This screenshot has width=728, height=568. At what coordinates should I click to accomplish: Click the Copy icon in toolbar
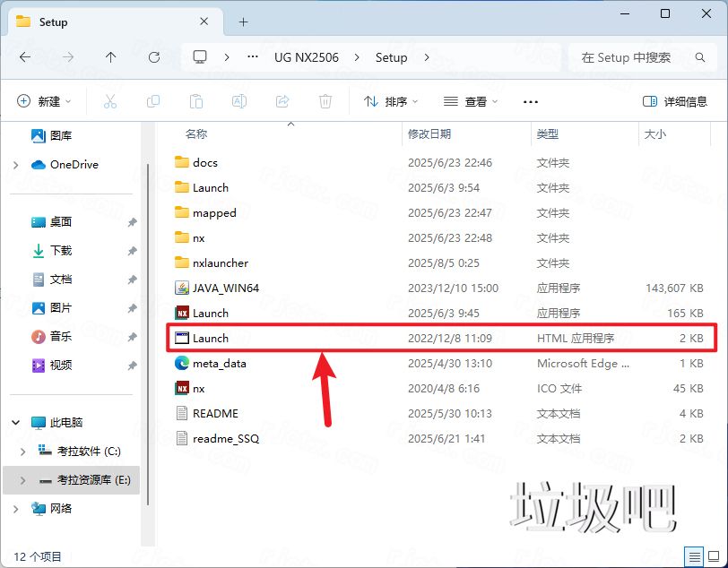tap(153, 101)
